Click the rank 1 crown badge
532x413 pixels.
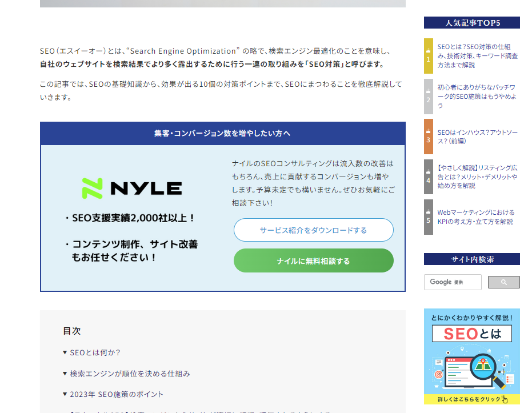[x=428, y=55]
